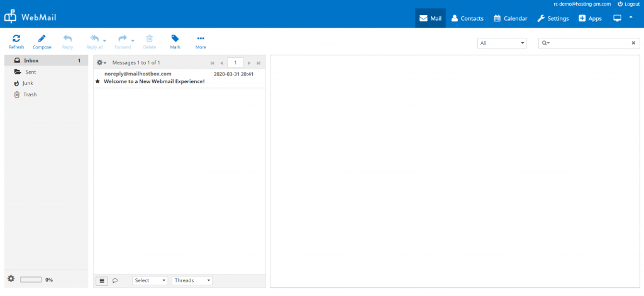Open the More actions menu
The image size is (644, 296).
click(201, 42)
